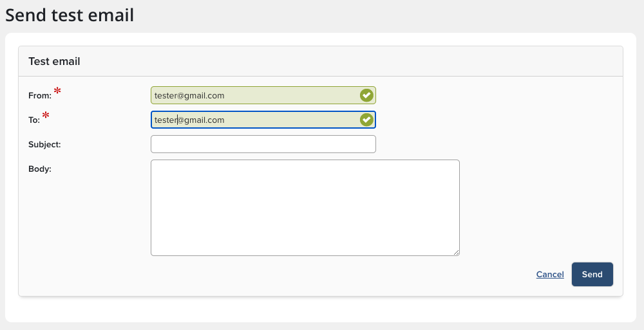
Task: Click the red asterisk beside To
Action: coord(46,116)
